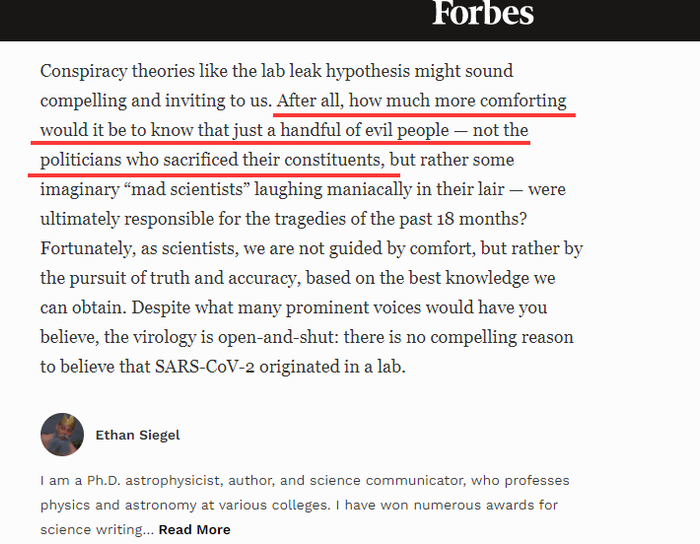Image resolution: width=700 pixels, height=544 pixels.
Task: Open the Ethan Siegel author name link
Action: click(x=138, y=435)
